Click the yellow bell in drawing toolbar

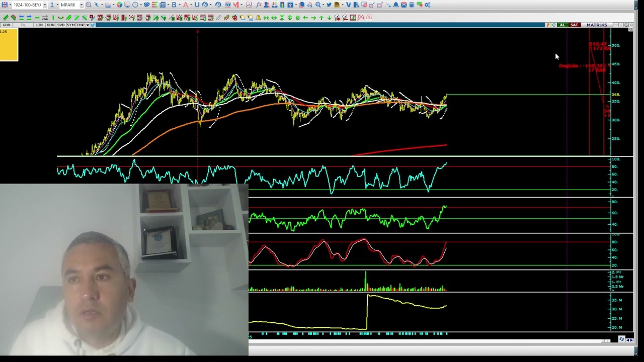(258, 18)
